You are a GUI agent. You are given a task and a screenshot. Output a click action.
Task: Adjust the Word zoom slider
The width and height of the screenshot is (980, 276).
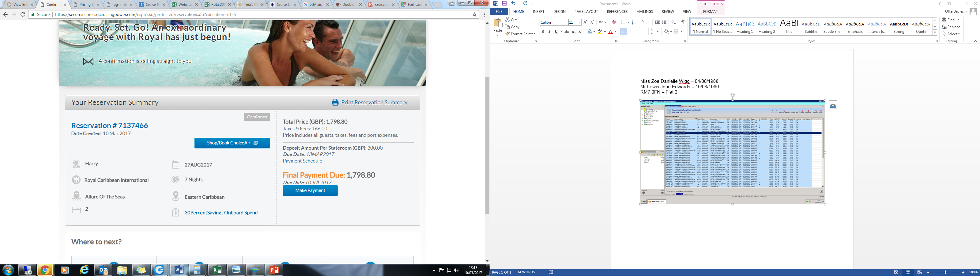pyautogui.click(x=945, y=272)
